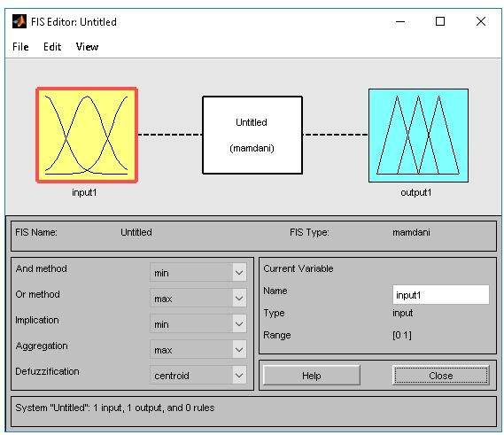
Task: Click the output1 label under cyan box
Action: coord(416,192)
